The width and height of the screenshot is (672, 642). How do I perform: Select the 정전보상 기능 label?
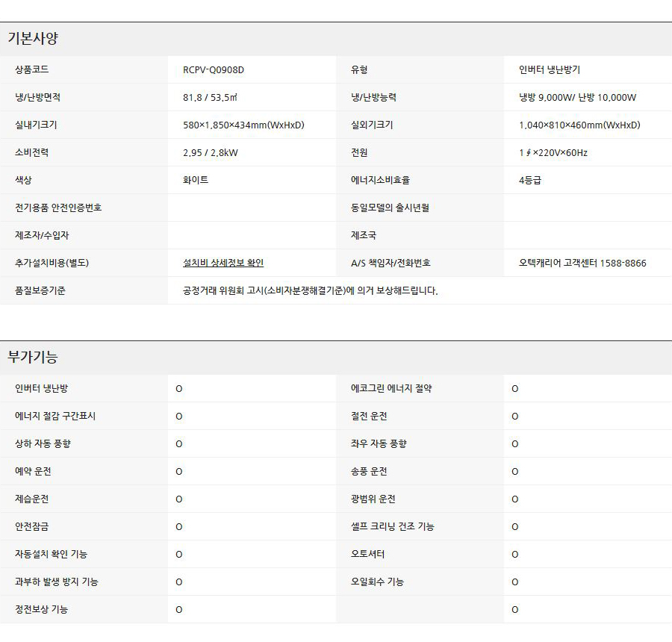[x=41, y=609]
